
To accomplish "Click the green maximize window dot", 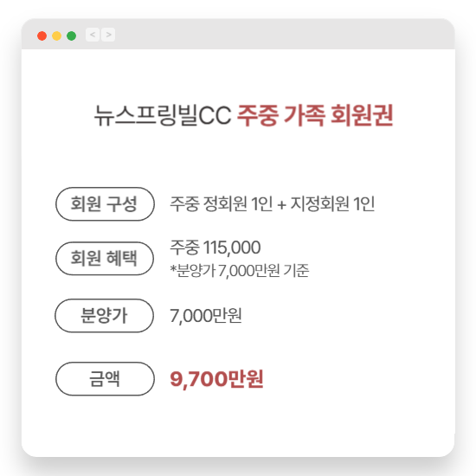I will (x=71, y=35).
